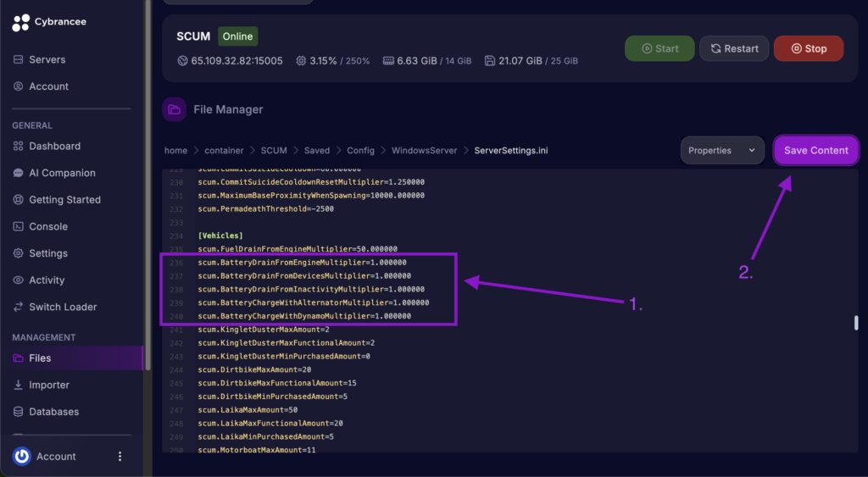This screenshot has height=477, width=868.
Task: Click line scum.BatteryDrainFromEngineMultiplier=1.000000
Action: 303,263
